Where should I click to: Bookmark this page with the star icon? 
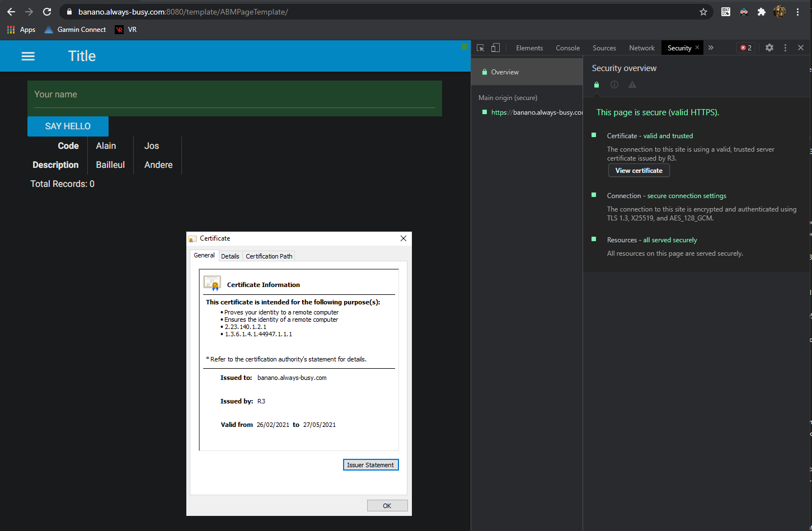[x=703, y=12]
